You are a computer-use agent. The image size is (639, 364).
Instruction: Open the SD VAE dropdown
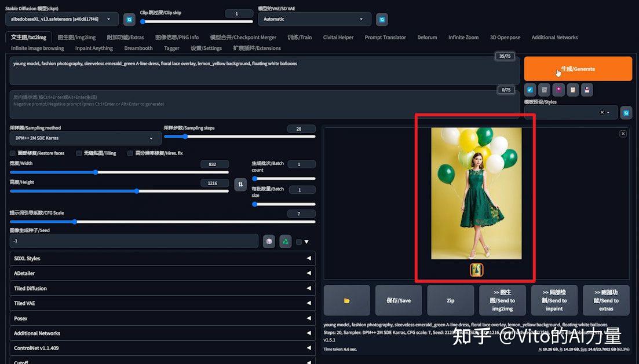click(314, 19)
